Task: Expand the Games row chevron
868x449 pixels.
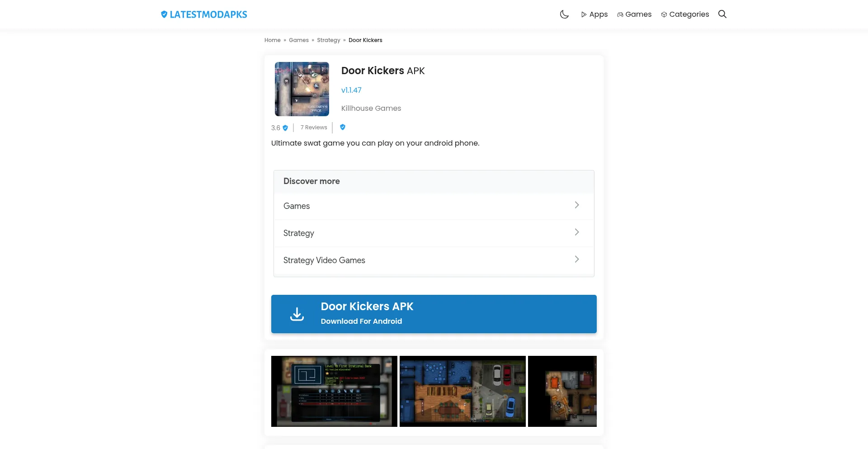Action: 577,205
